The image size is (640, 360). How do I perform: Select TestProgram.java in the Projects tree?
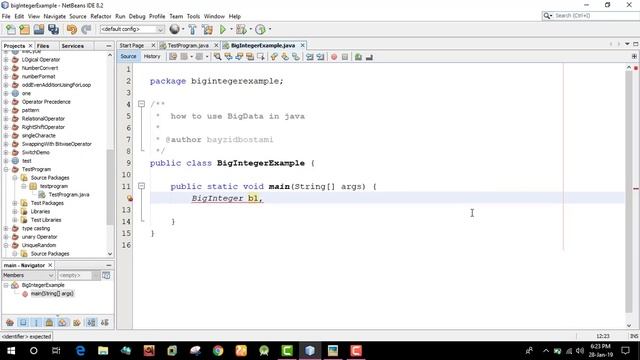[69, 195]
